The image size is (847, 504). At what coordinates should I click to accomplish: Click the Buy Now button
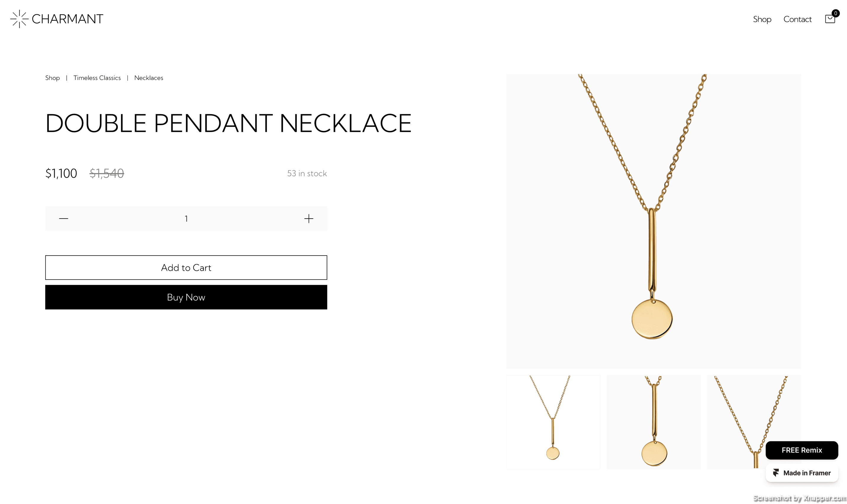point(186,297)
